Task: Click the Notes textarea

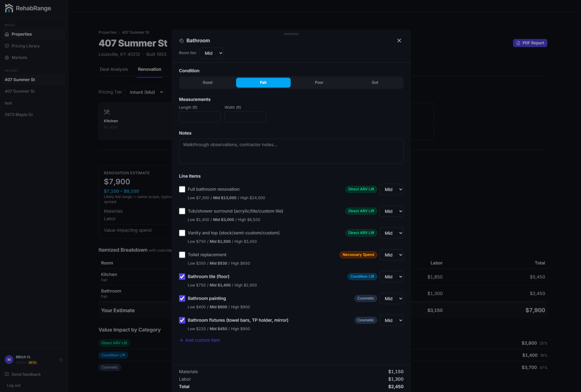Action: point(291,151)
